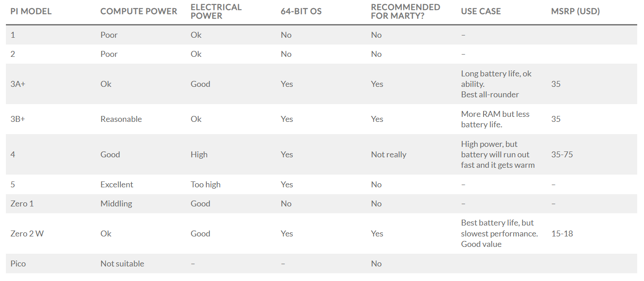Click the Pico model cell
Viewport: 644px width, 281px height.
[x=18, y=264]
